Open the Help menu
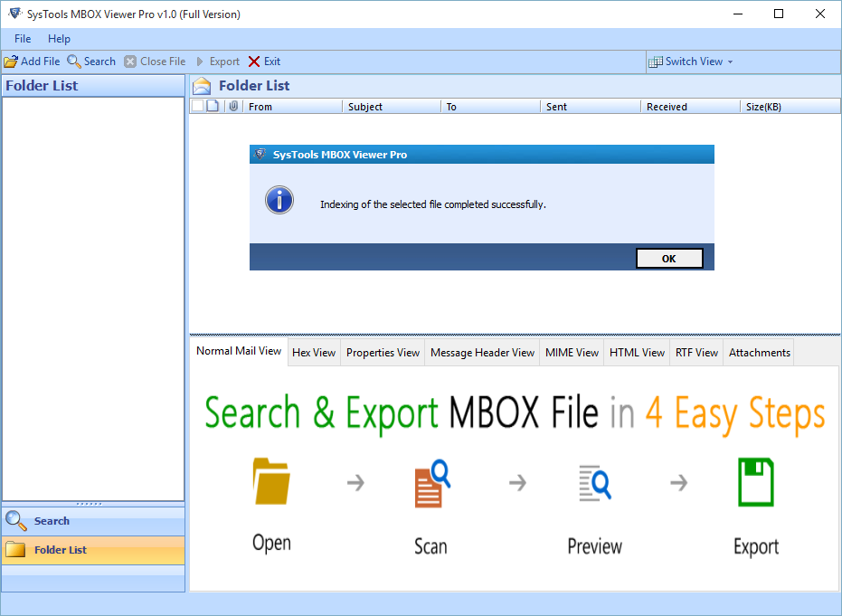Viewport: 842px width, 616px height. click(59, 39)
